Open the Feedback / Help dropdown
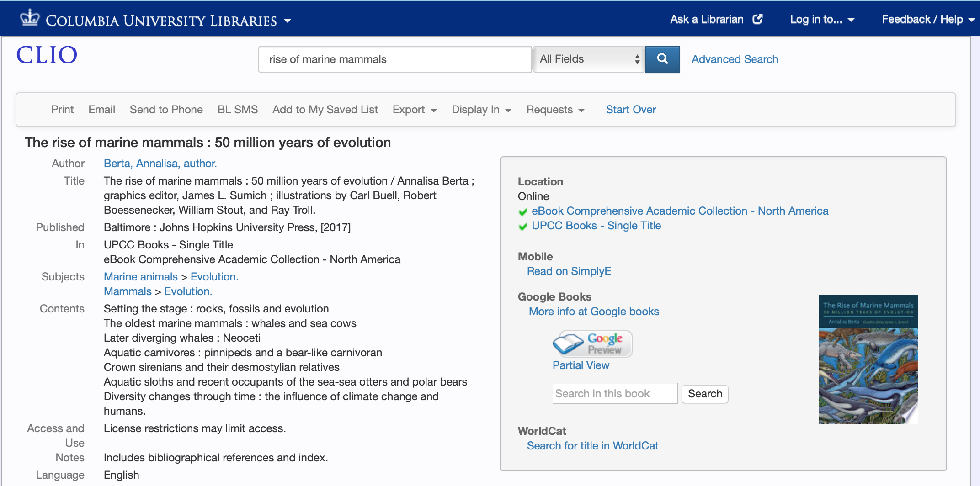This screenshot has width=980, height=486. click(x=928, y=19)
